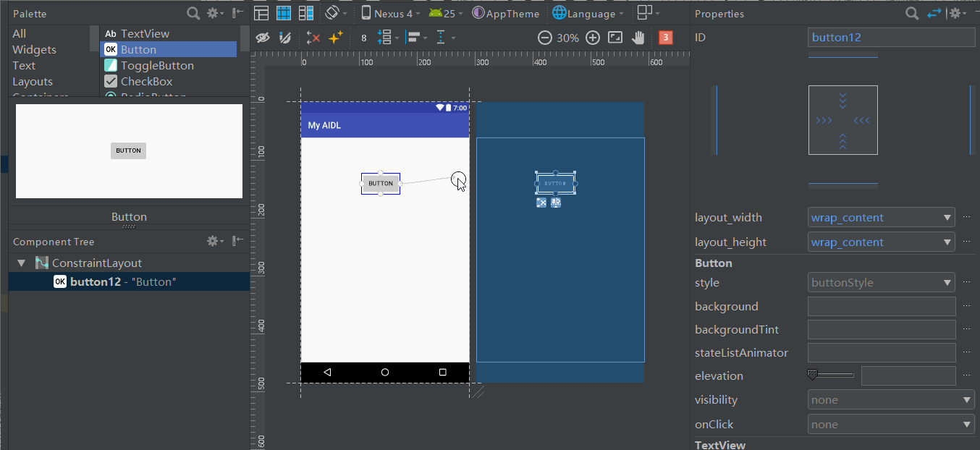Open the layout_width wrap_content dropdown
Screen dimensions: 980x450
tap(881, 218)
